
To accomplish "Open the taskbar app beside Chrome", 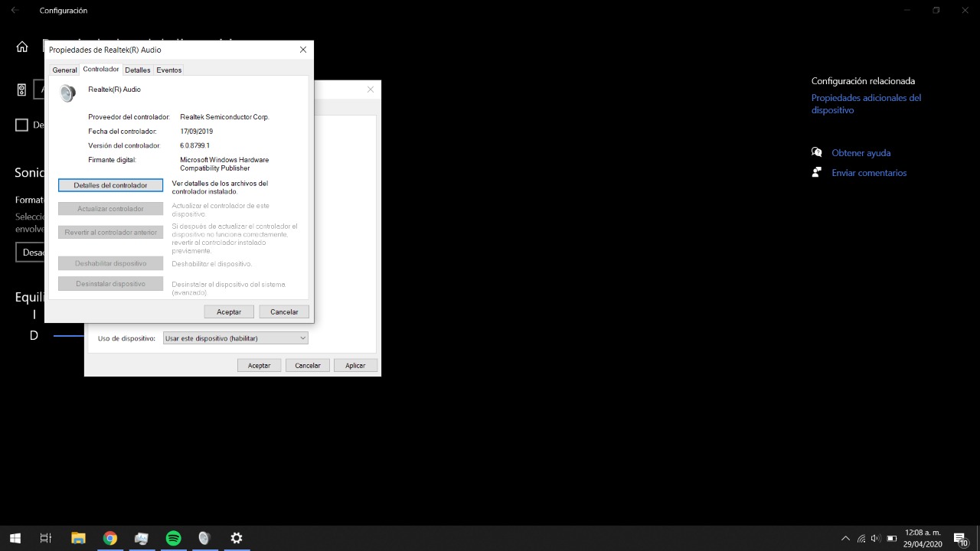I will click(x=142, y=538).
